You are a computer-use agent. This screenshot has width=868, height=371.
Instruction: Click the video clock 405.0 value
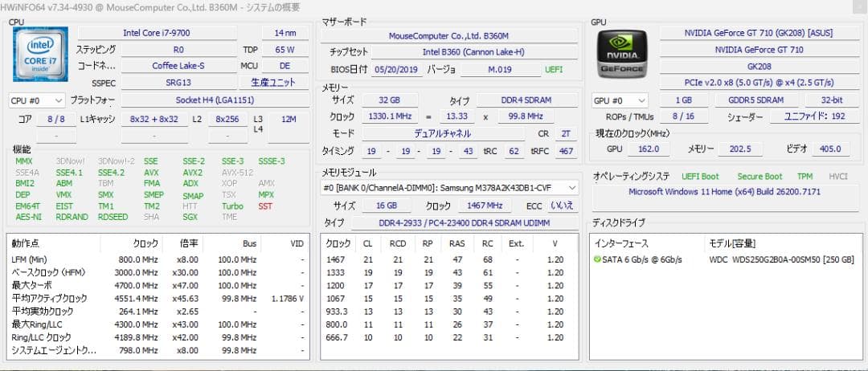(829, 149)
